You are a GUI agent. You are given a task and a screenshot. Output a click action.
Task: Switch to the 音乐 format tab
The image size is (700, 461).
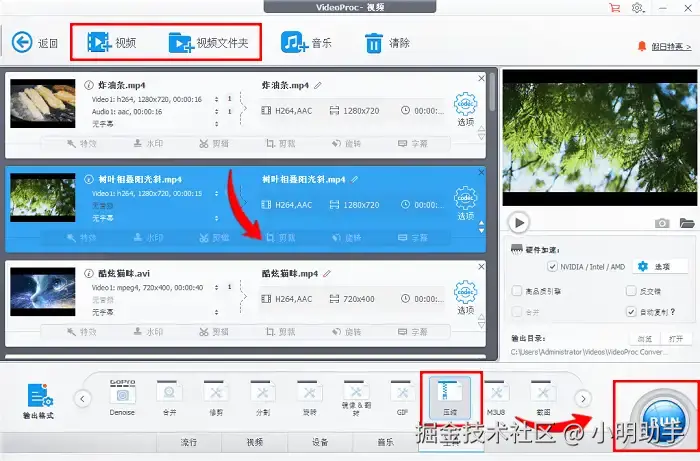[x=386, y=442]
